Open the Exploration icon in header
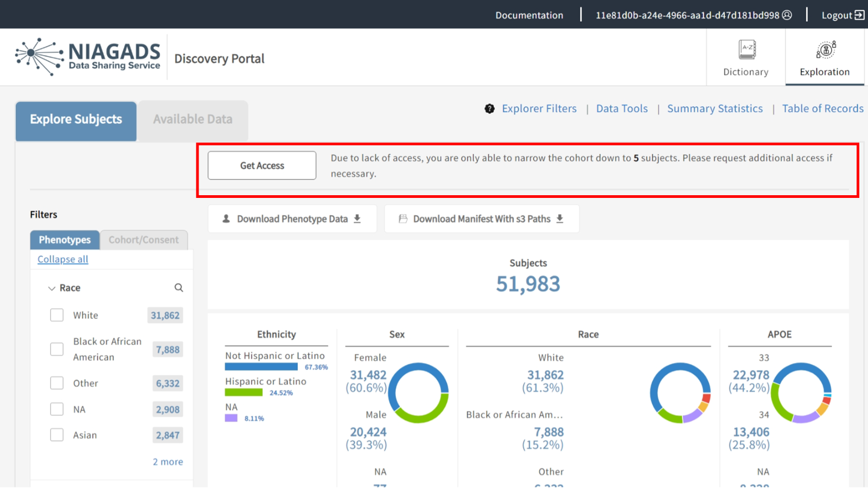The image size is (868, 488). click(826, 50)
